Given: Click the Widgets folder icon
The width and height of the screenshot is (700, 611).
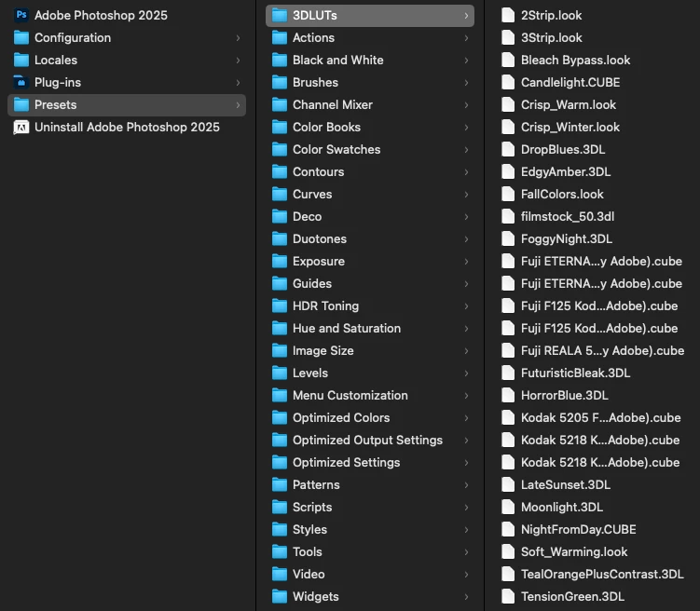Looking at the screenshot, I should click(x=280, y=597).
